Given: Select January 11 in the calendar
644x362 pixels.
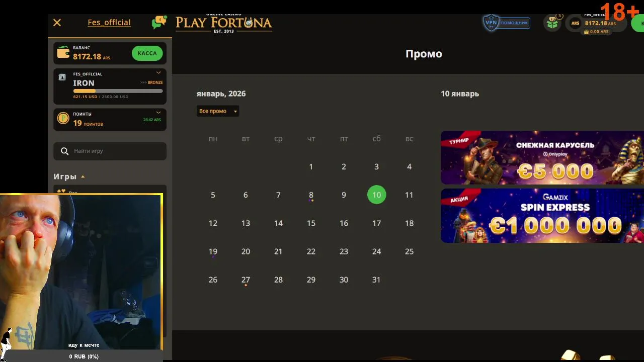Looking at the screenshot, I should point(409,195).
